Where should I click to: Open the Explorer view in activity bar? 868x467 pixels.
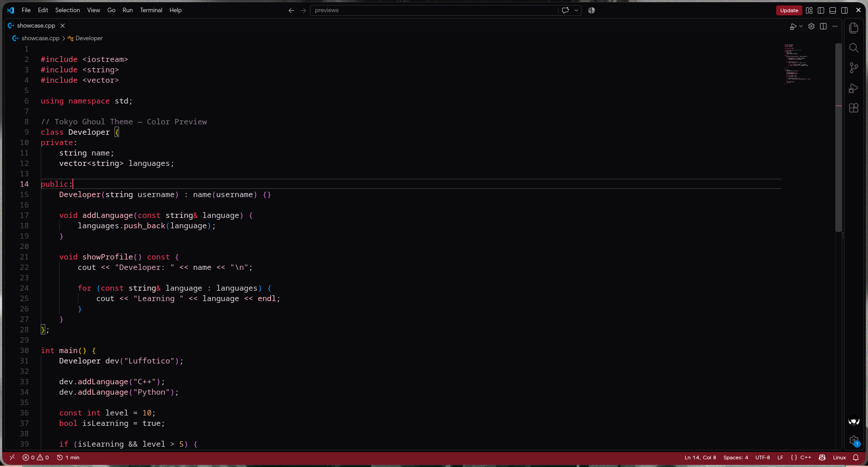854,28
